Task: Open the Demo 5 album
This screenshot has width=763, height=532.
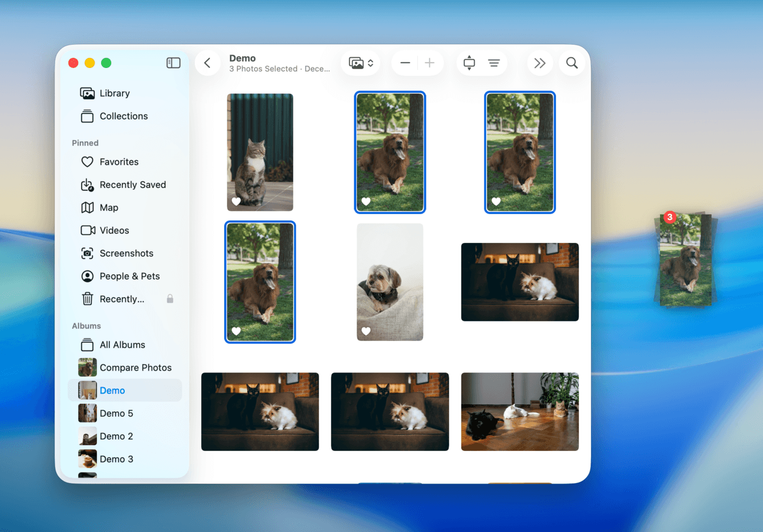Action: coord(125,413)
